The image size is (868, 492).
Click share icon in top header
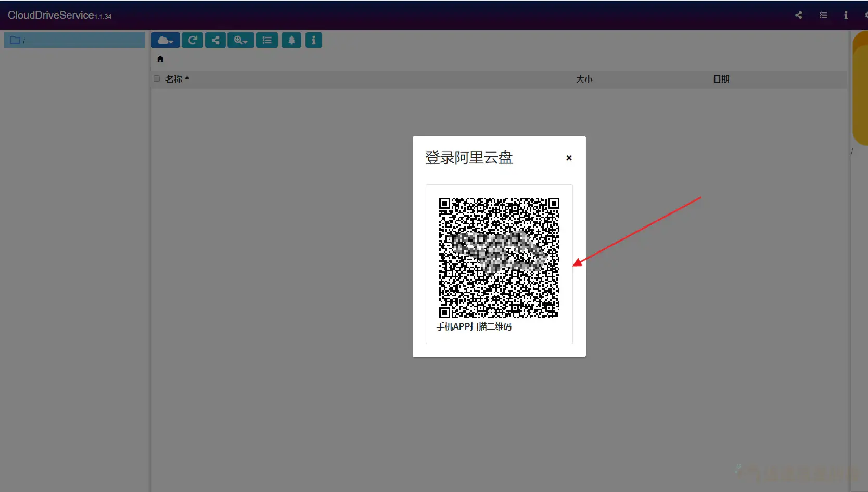(798, 15)
